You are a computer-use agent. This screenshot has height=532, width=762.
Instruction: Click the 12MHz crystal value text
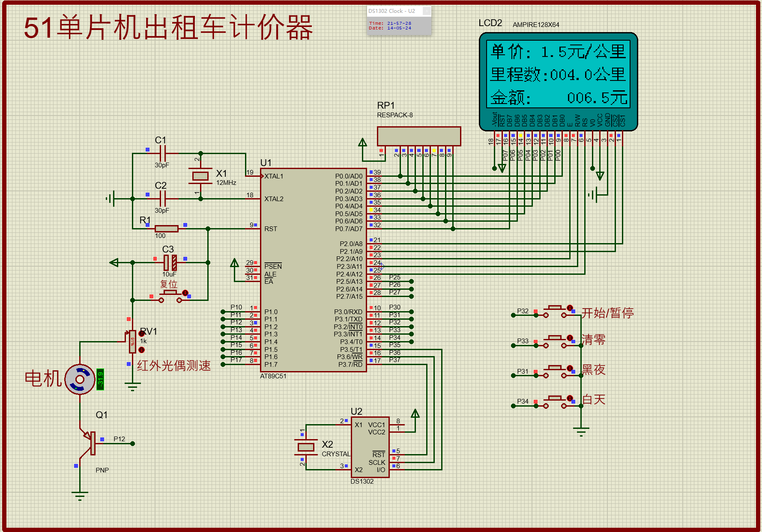coord(226,183)
